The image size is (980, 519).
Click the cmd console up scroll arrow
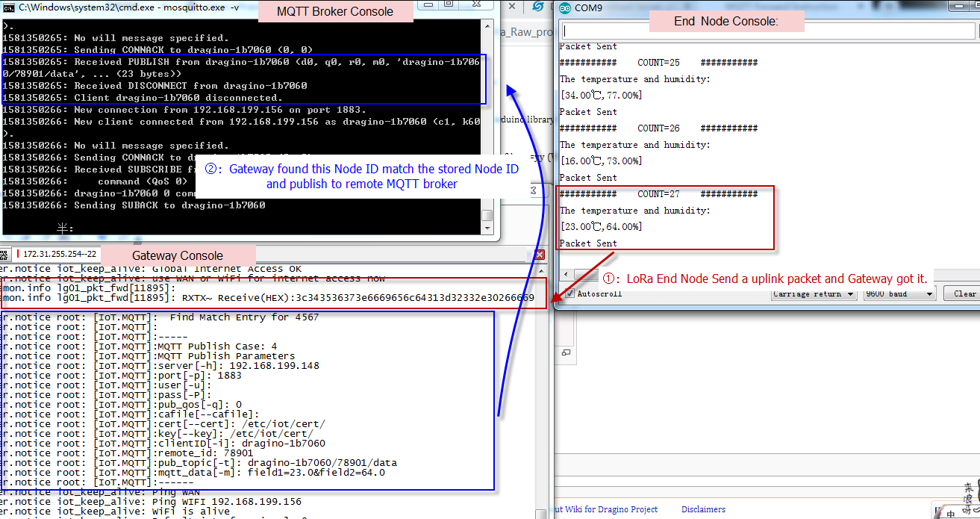tap(487, 25)
